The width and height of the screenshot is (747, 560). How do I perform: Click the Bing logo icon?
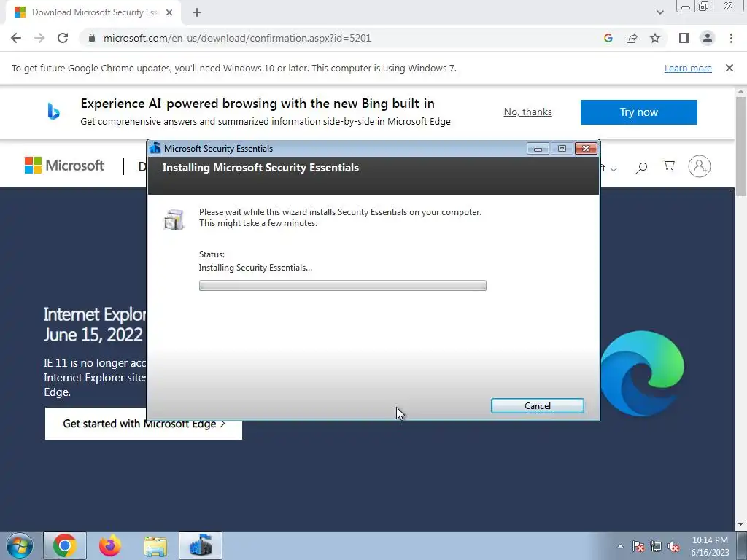pos(53,112)
